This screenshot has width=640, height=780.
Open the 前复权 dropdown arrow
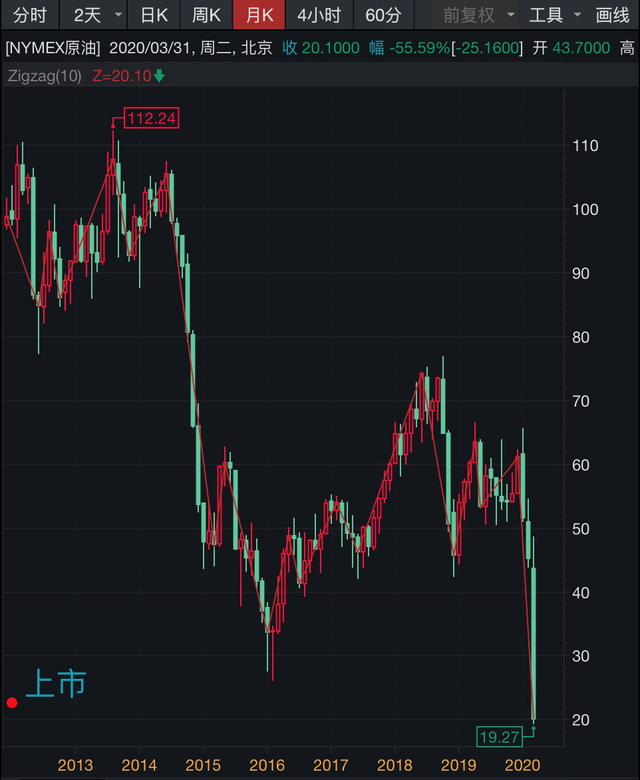click(511, 15)
